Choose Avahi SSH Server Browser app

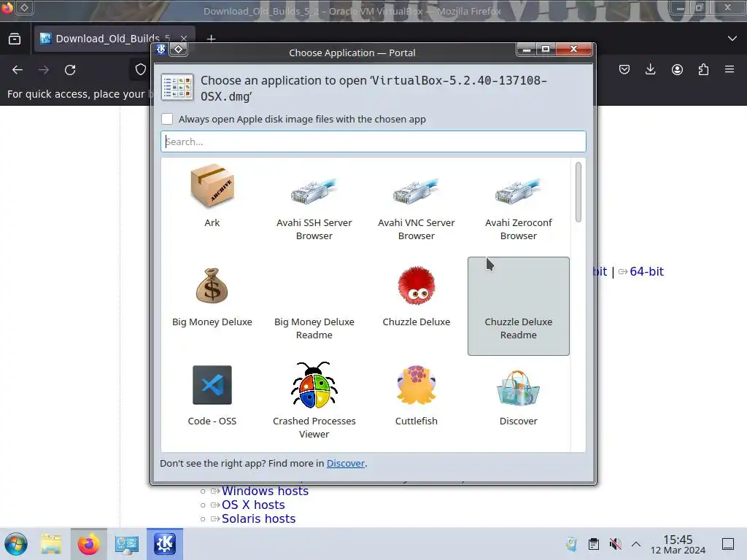pos(314,207)
